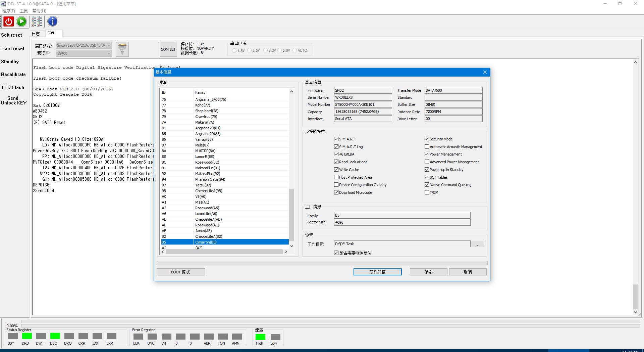Click the list view toolbar icon

(x=37, y=21)
